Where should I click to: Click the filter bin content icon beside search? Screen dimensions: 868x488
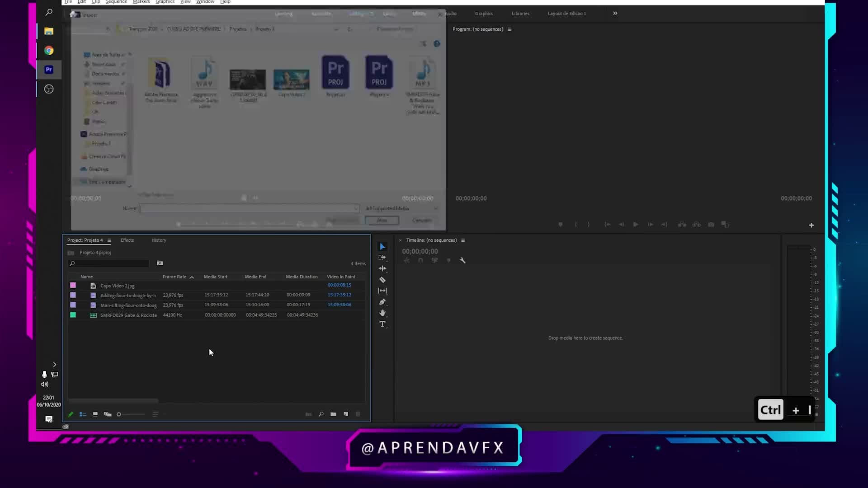[x=160, y=263]
